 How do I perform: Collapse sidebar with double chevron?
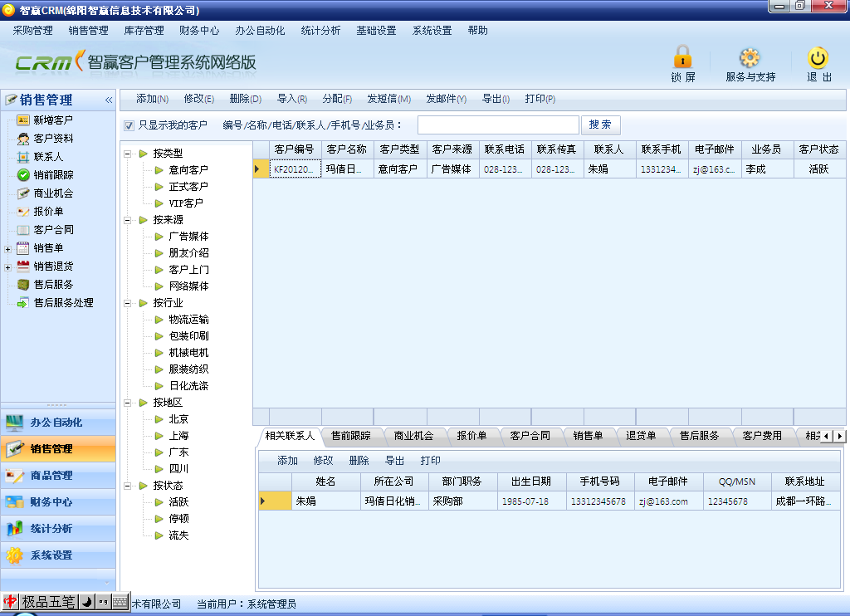click(109, 100)
